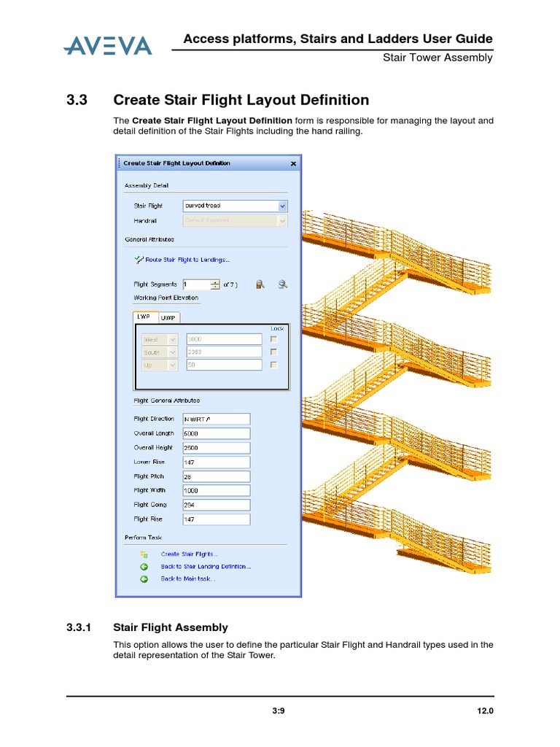Click the Flight Segments spinner arrows
This screenshot has width=560, height=747.
pos(215,285)
